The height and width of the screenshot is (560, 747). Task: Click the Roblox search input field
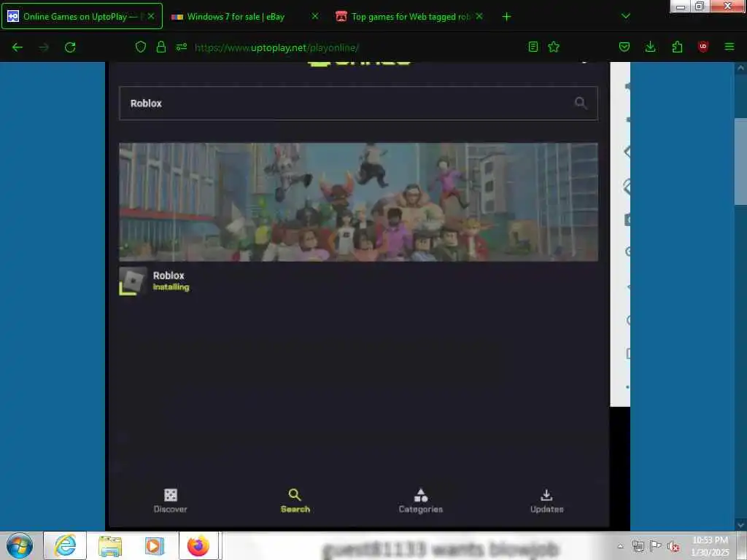tap(358, 104)
